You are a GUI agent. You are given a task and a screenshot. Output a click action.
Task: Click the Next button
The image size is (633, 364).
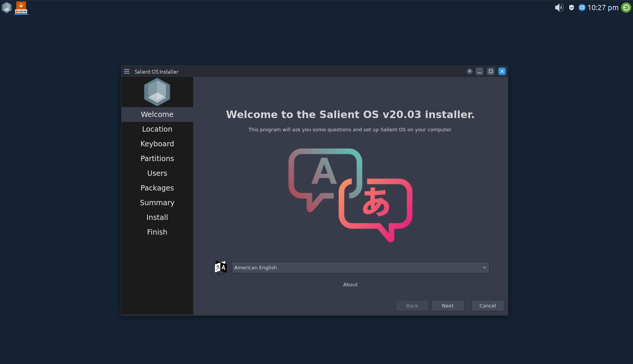pos(447,306)
